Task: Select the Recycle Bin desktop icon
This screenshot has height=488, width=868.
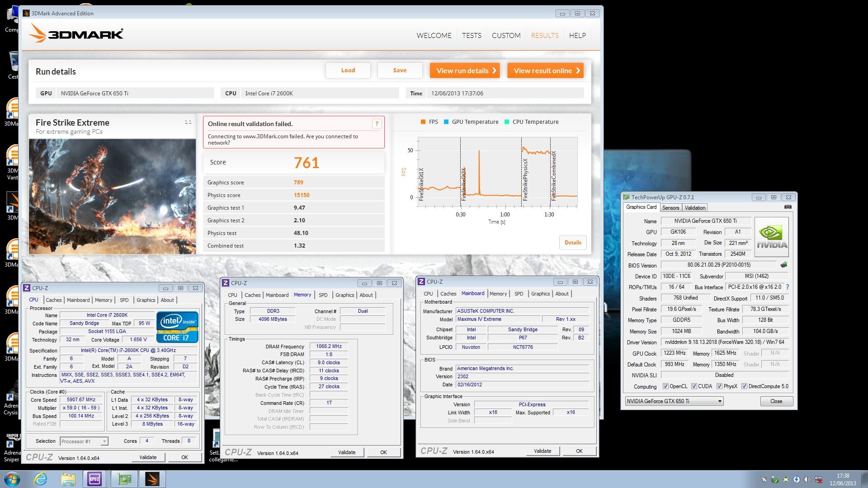Action: point(13,65)
